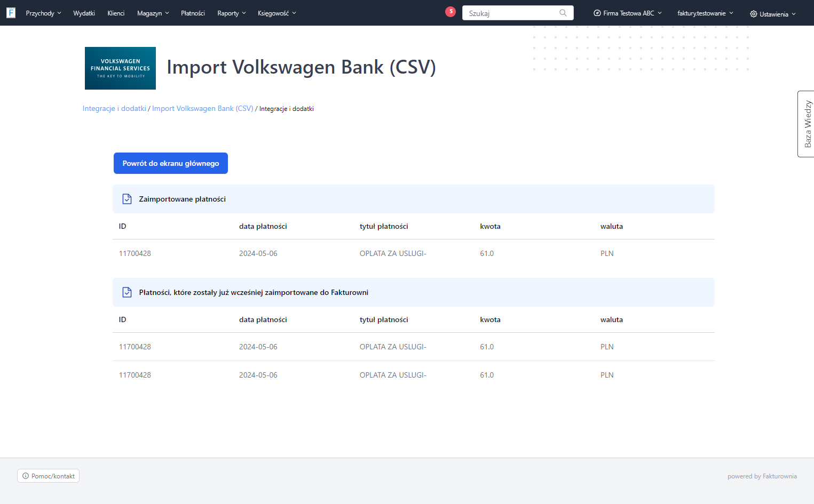The width and height of the screenshot is (814, 504).
Task: Open the red notifications badge
Action: 451,11
